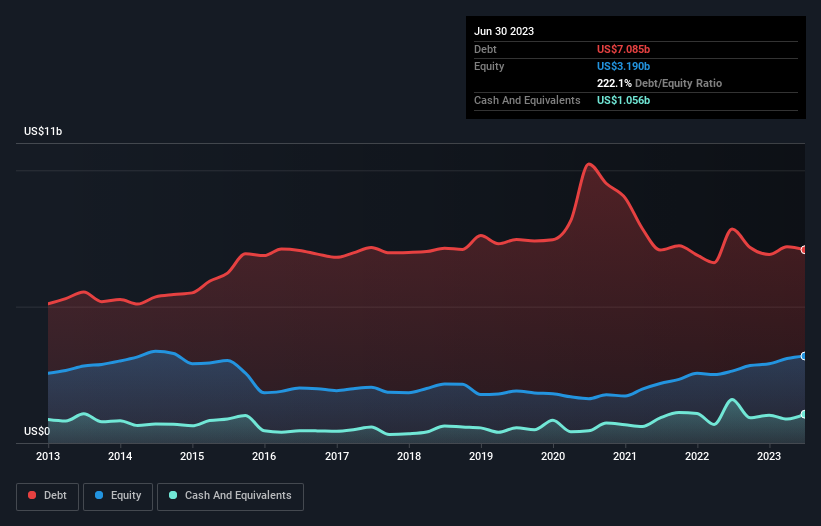Click the Equity row label in tooltip
This screenshot has width=821, height=526.
tap(489, 66)
